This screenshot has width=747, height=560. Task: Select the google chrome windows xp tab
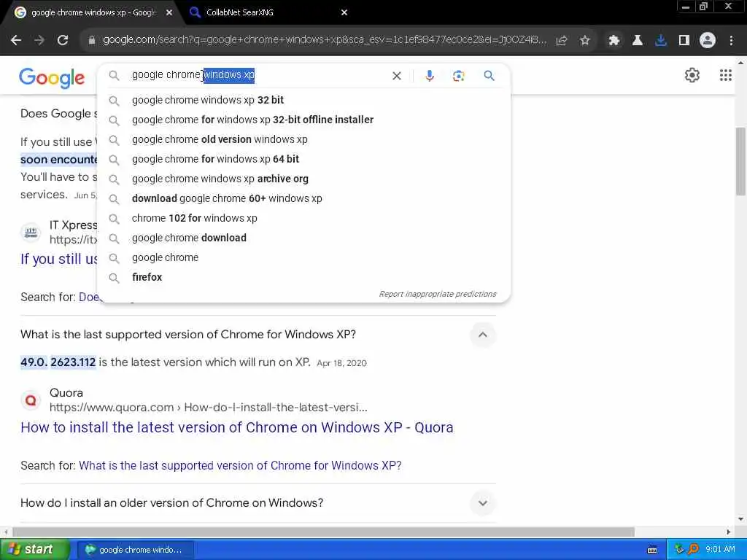pos(93,13)
